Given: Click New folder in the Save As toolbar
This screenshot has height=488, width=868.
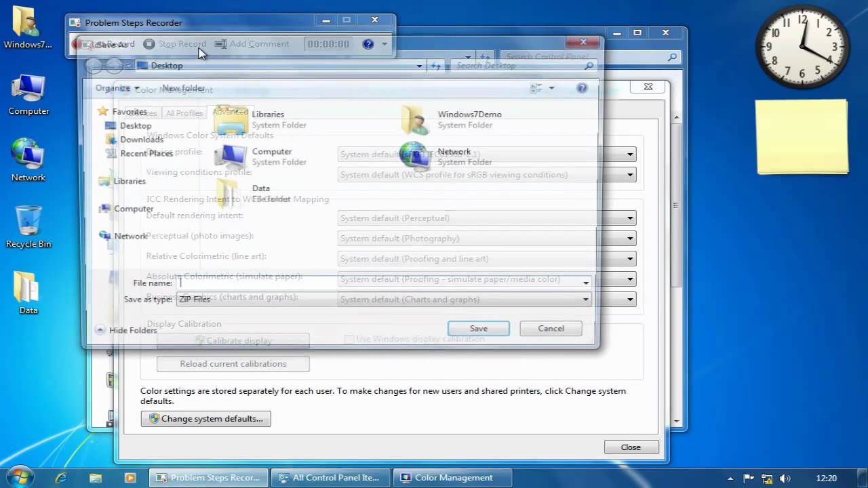Looking at the screenshot, I should click(183, 88).
